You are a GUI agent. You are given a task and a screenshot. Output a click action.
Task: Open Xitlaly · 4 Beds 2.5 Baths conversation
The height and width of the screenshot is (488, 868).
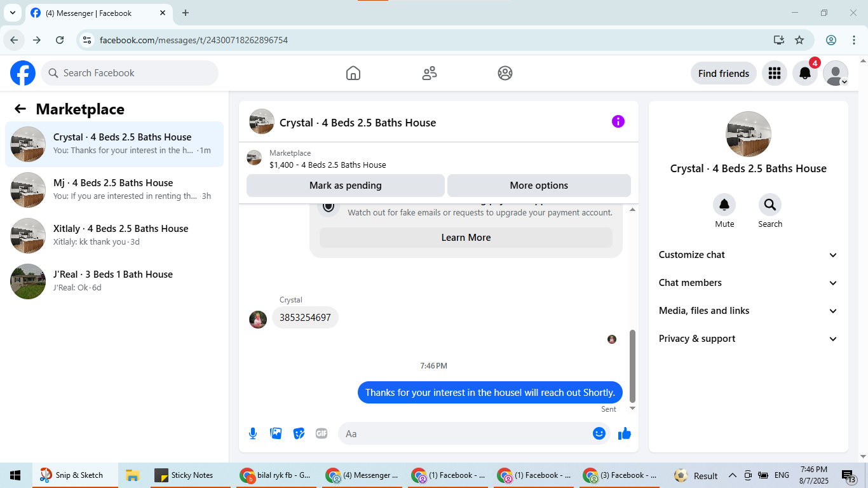114,236
